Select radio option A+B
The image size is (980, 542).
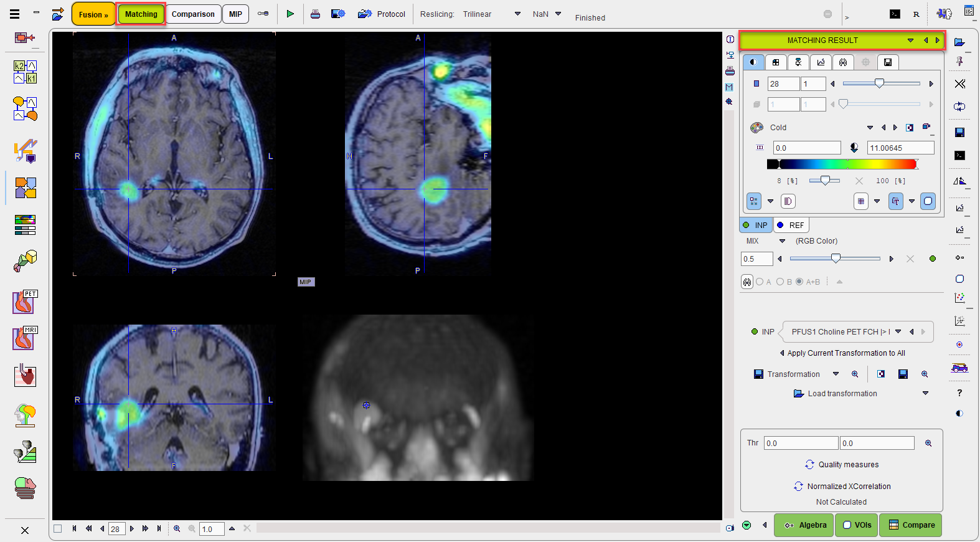[799, 282]
